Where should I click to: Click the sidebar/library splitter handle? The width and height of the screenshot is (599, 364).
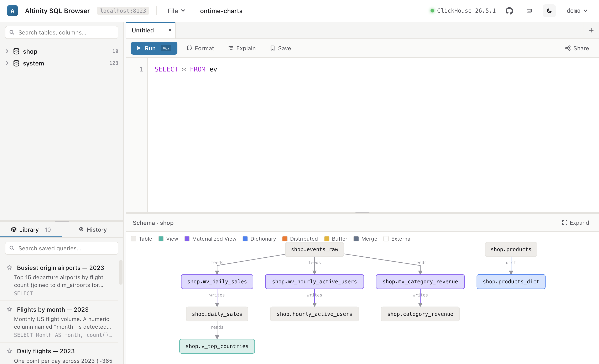tap(62, 221)
